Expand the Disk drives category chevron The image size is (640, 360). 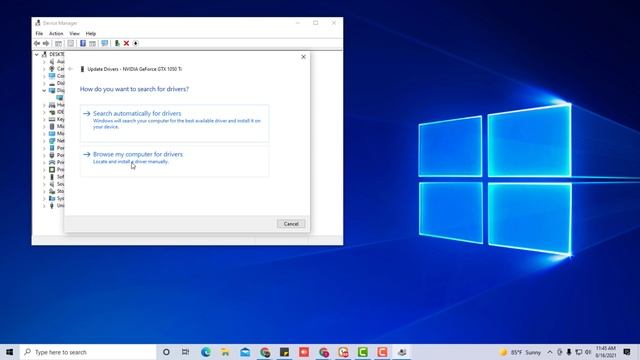point(44,83)
